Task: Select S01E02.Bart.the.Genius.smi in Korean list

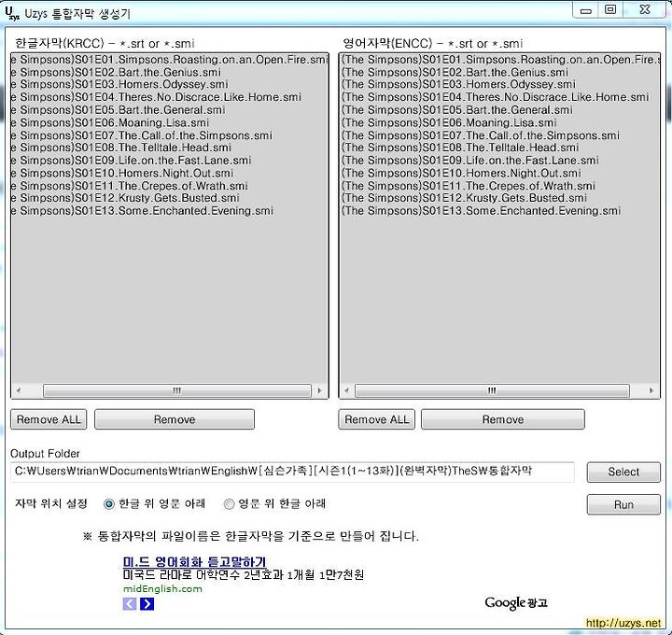Action: point(170,72)
